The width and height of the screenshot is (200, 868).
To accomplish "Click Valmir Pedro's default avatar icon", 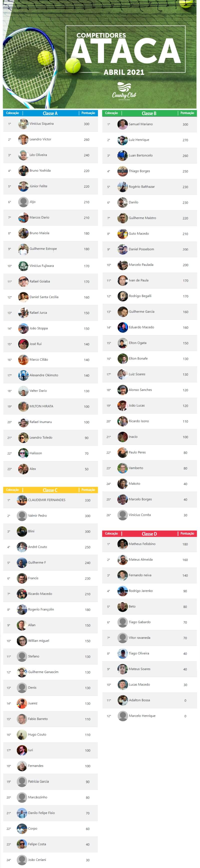I will [22, 516].
